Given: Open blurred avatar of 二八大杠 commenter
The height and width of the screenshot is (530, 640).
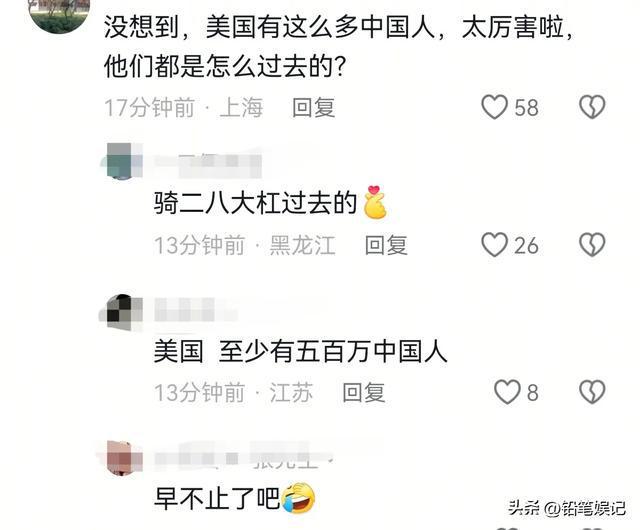Looking at the screenshot, I should (121, 161).
